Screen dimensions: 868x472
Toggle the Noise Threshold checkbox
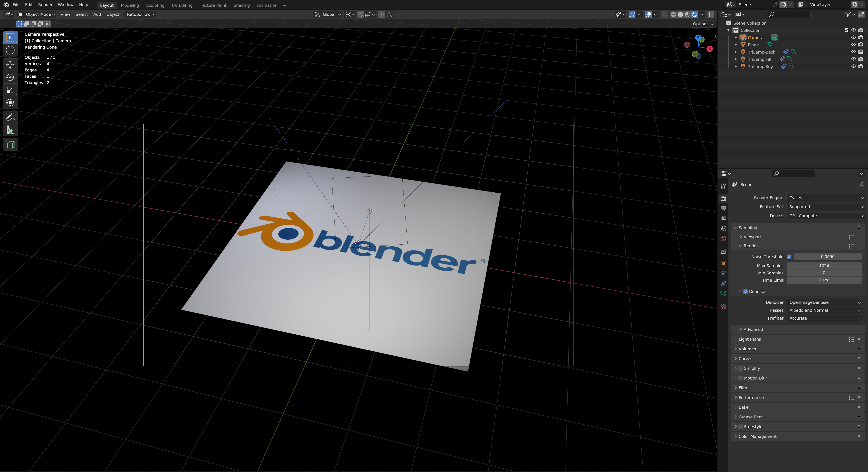coord(789,257)
